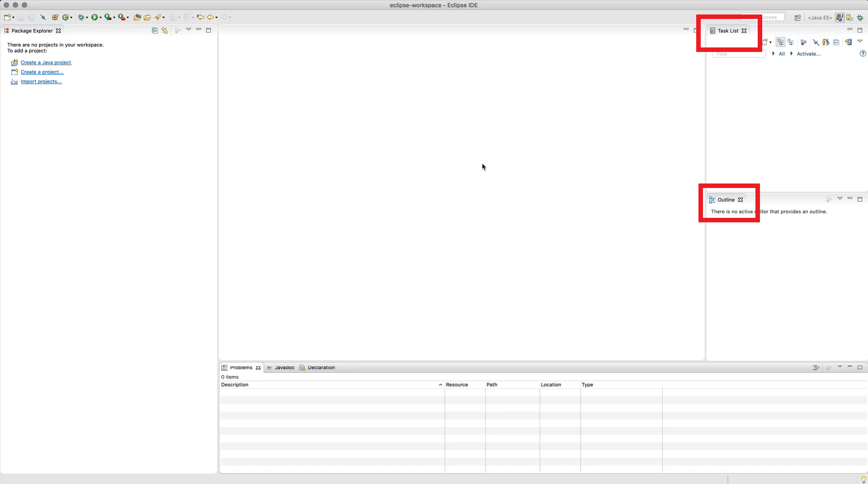This screenshot has height=484, width=868.
Task: Click the Activate... task link
Action: [x=808, y=54]
